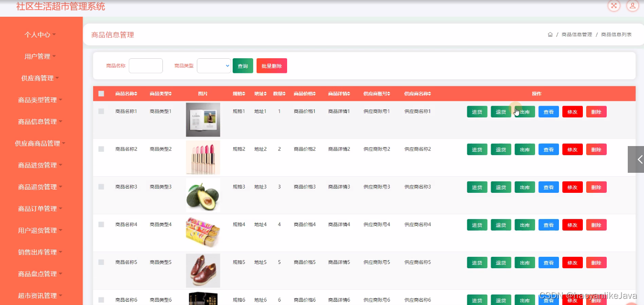Open 商品盘点管理 sidebar menu

(41, 274)
